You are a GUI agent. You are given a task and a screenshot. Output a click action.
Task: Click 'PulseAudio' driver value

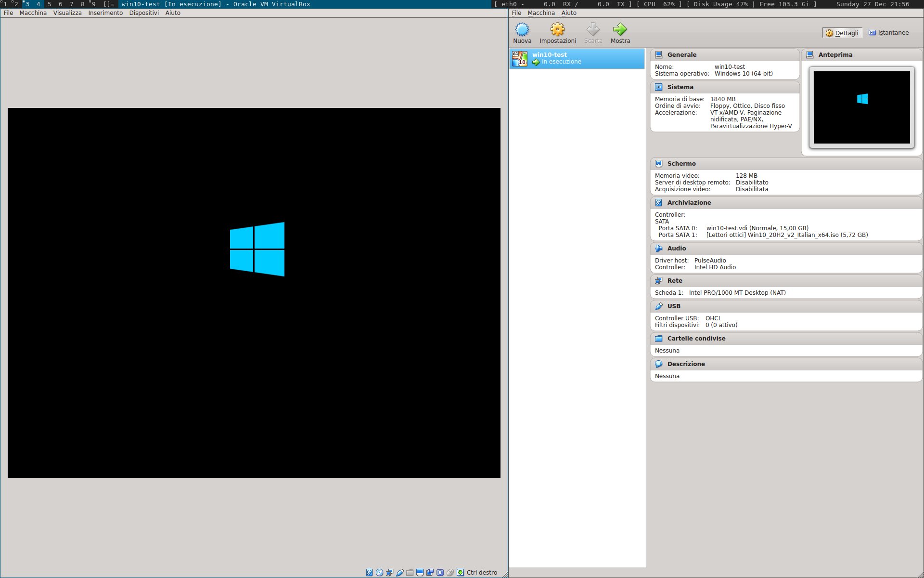click(x=710, y=261)
